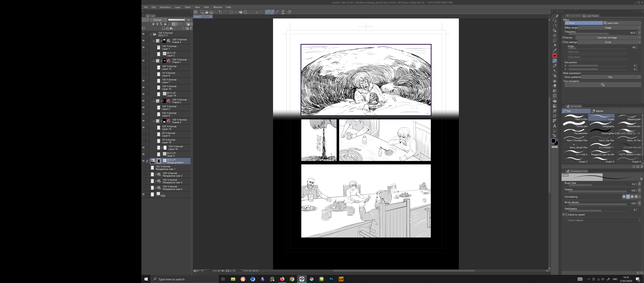Open Density 'Use color of image' dropdown
This screenshot has height=283, width=644.
tap(608, 37)
